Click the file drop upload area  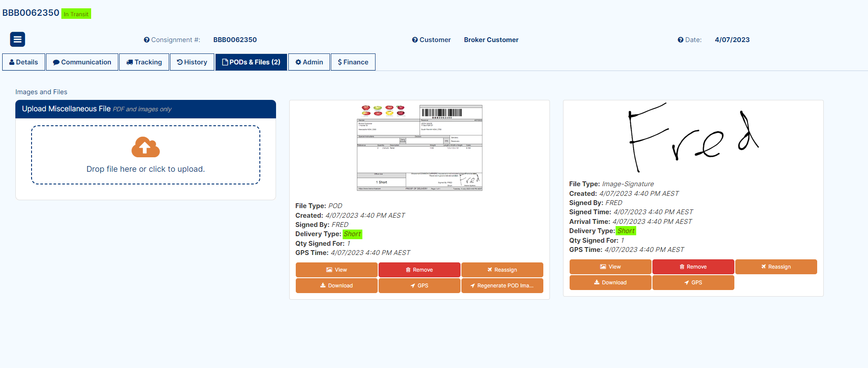coord(145,169)
